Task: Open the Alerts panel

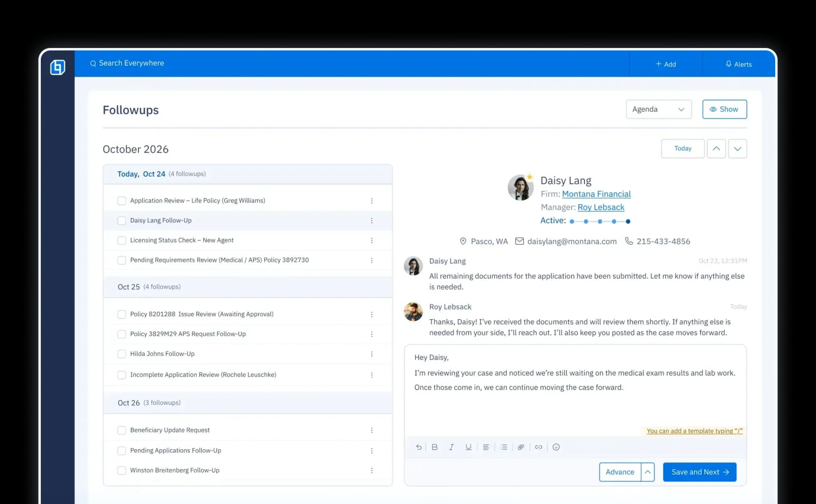Action: click(x=739, y=64)
